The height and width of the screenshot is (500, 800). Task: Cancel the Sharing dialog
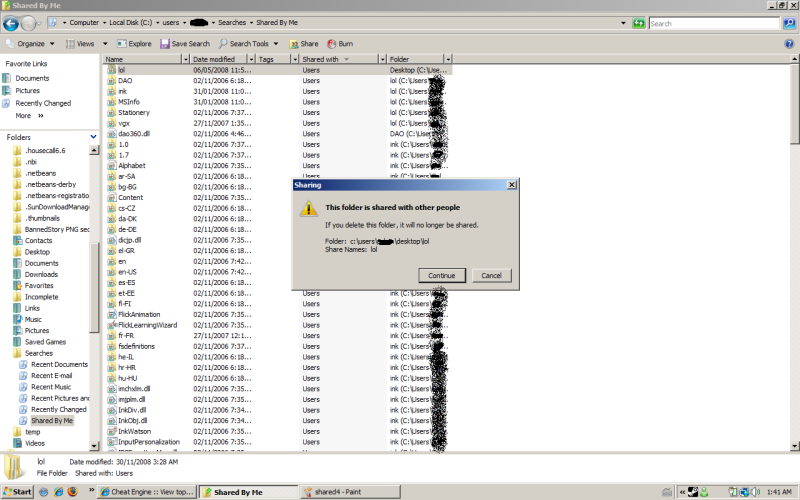[491, 275]
